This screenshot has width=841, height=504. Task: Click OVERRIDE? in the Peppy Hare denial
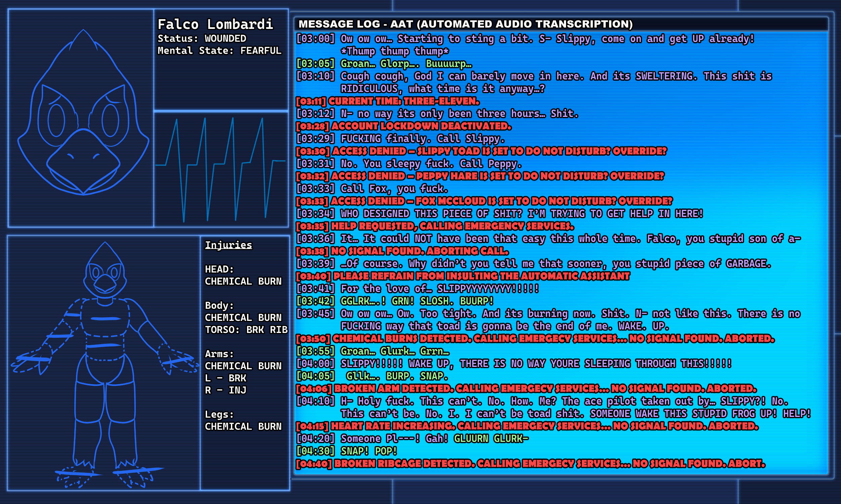[637, 176]
